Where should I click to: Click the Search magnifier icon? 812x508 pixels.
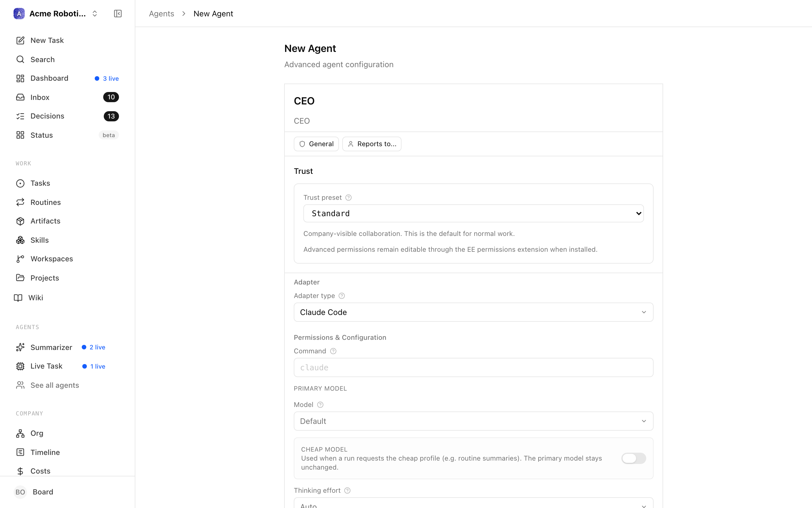[20, 60]
